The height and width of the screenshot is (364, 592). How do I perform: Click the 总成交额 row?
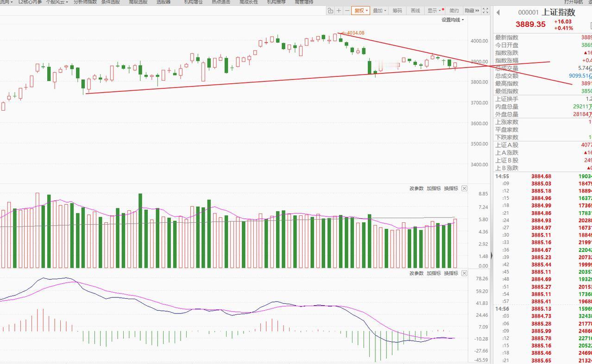pyautogui.click(x=543, y=76)
